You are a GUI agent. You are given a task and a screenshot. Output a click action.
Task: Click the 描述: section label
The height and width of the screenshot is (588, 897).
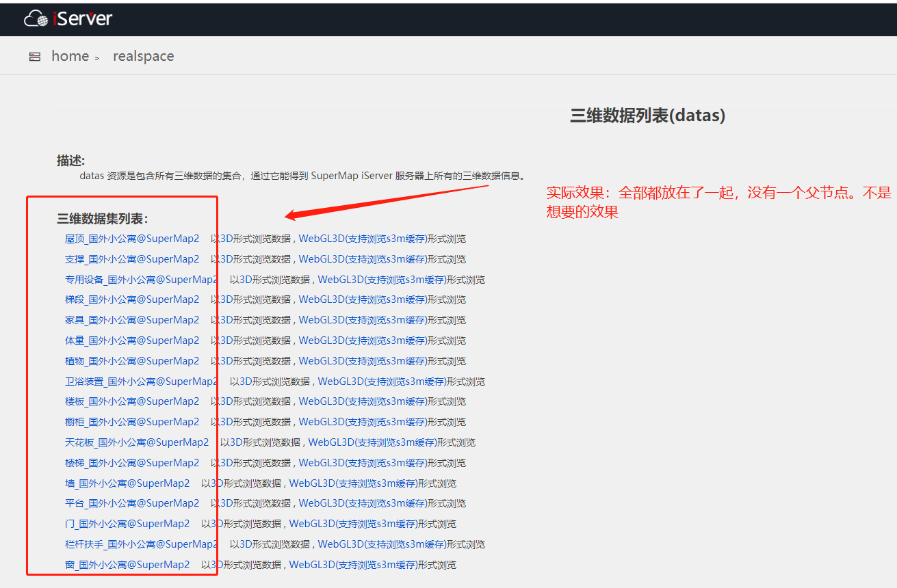pos(71,161)
